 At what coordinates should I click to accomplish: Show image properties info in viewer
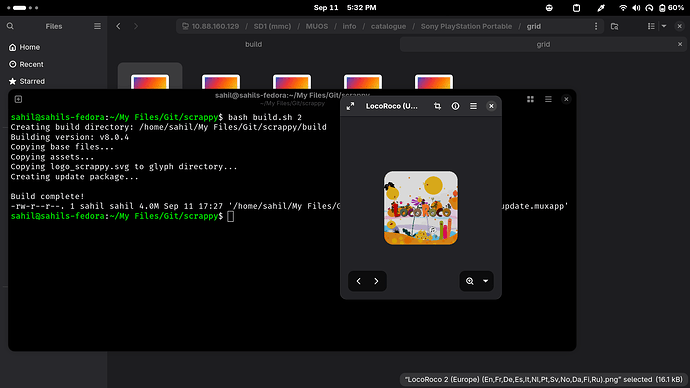click(x=455, y=106)
